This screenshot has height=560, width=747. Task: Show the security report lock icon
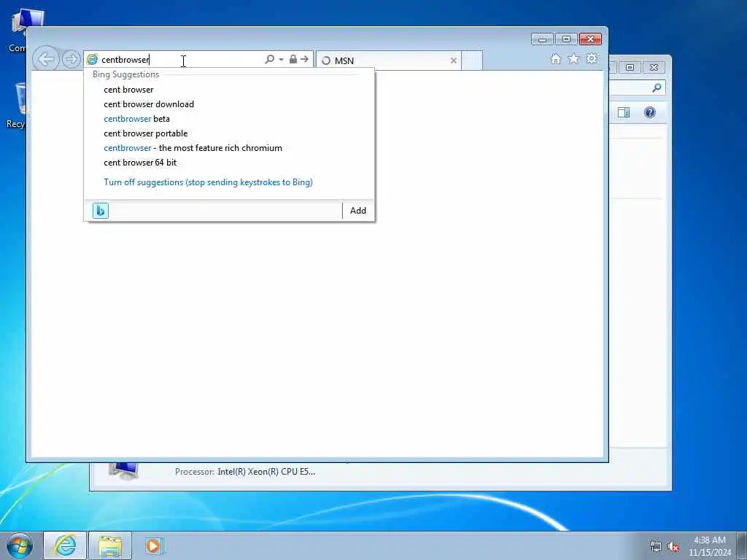(293, 59)
